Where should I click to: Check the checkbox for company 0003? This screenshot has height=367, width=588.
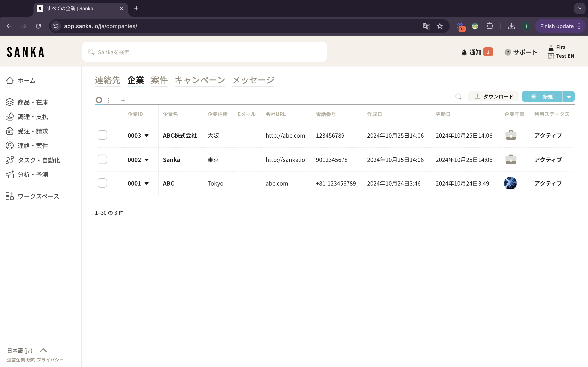click(102, 135)
